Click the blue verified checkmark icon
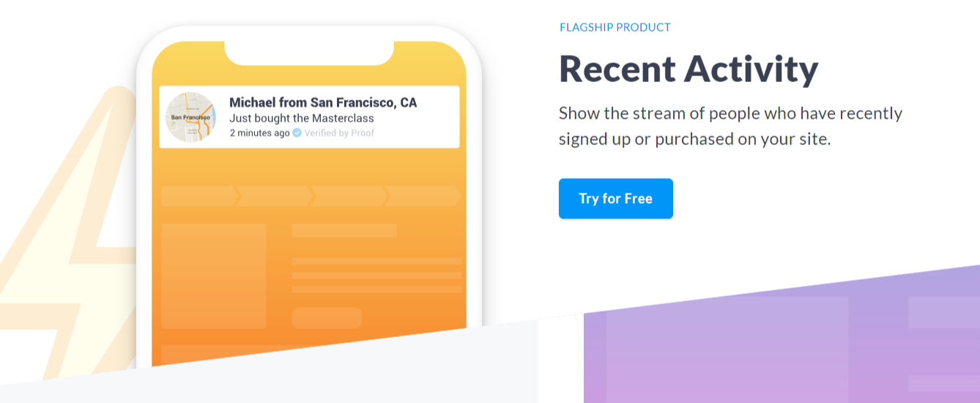 pyautogui.click(x=297, y=133)
